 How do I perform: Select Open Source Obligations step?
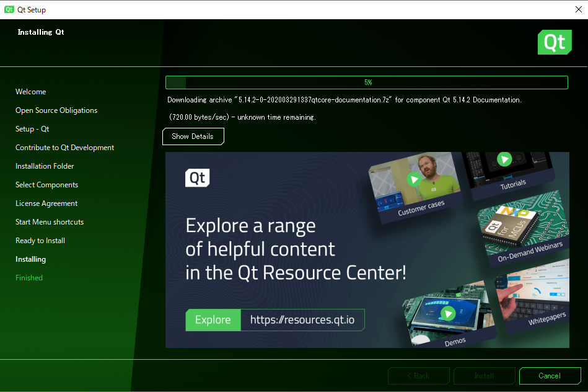point(56,110)
